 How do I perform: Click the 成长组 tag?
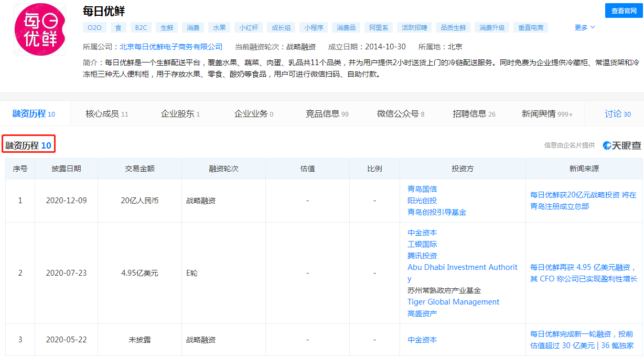pos(281,27)
